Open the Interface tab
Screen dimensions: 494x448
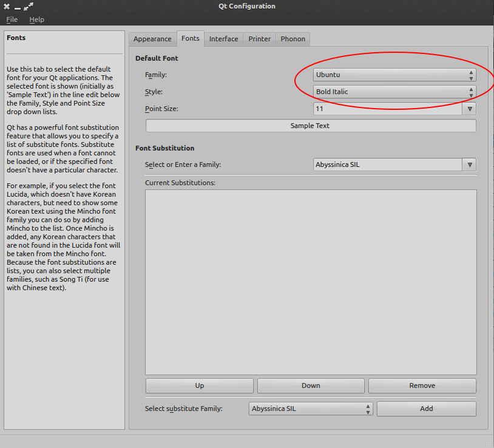[x=223, y=38]
